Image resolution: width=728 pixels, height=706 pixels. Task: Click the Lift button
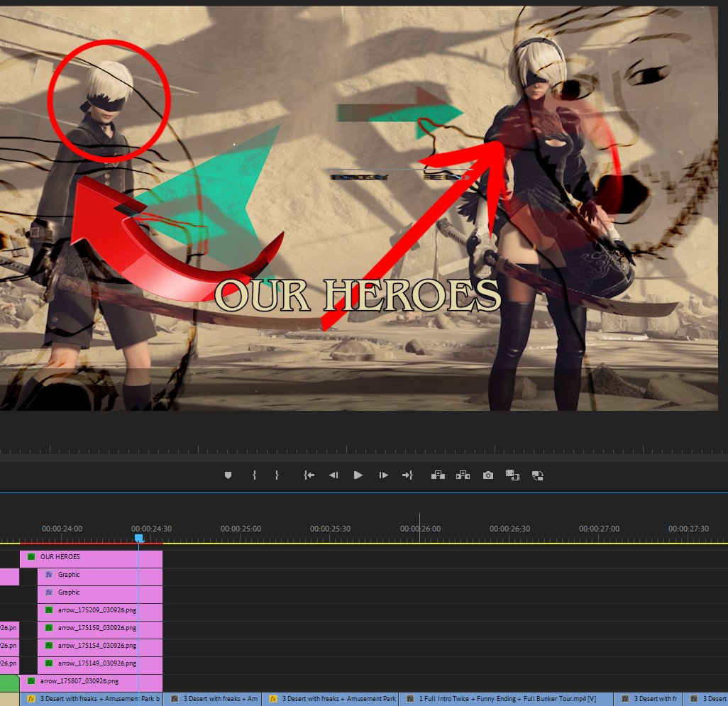tap(438, 475)
